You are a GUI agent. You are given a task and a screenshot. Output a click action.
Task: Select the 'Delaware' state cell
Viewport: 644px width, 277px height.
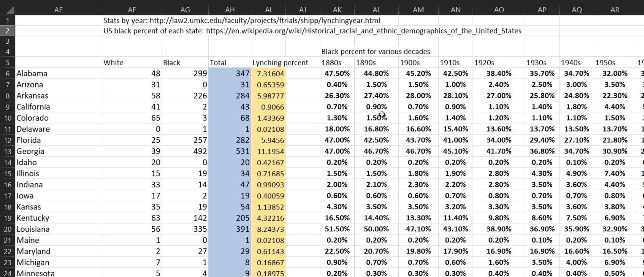pyautogui.click(x=58, y=129)
